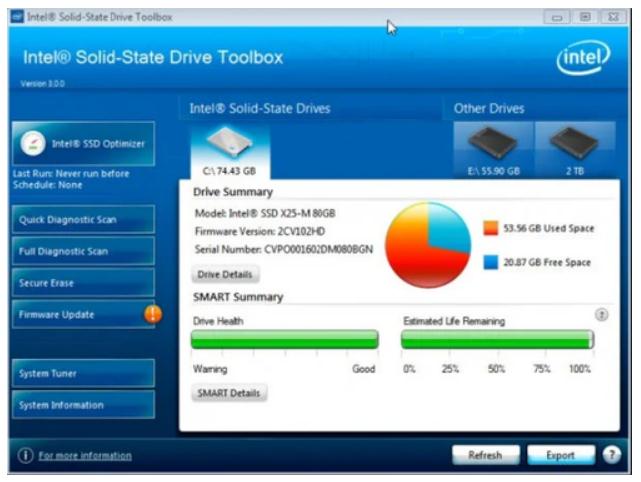
Task: Click the Estimated Life Remaining bar
Action: tap(498, 339)
